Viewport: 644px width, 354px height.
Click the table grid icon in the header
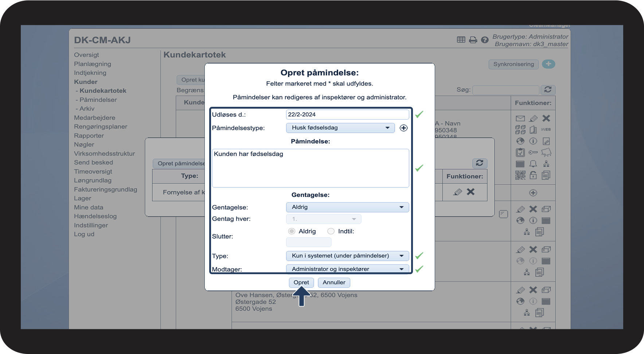coord(461,40)
